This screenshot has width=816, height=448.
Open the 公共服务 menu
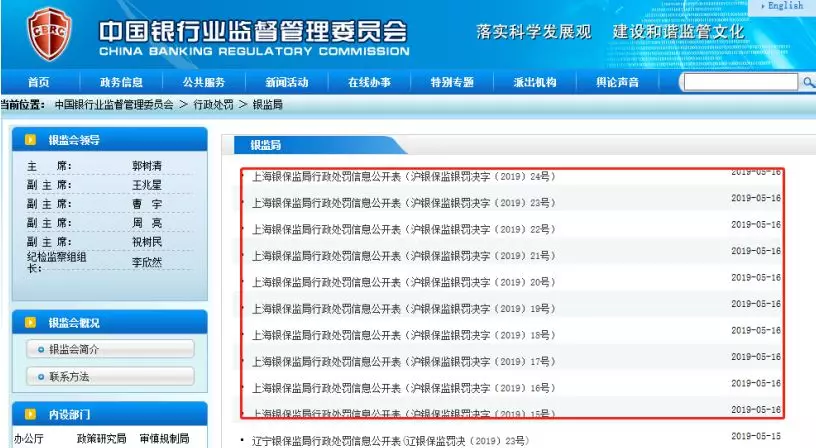coord(204,82)
